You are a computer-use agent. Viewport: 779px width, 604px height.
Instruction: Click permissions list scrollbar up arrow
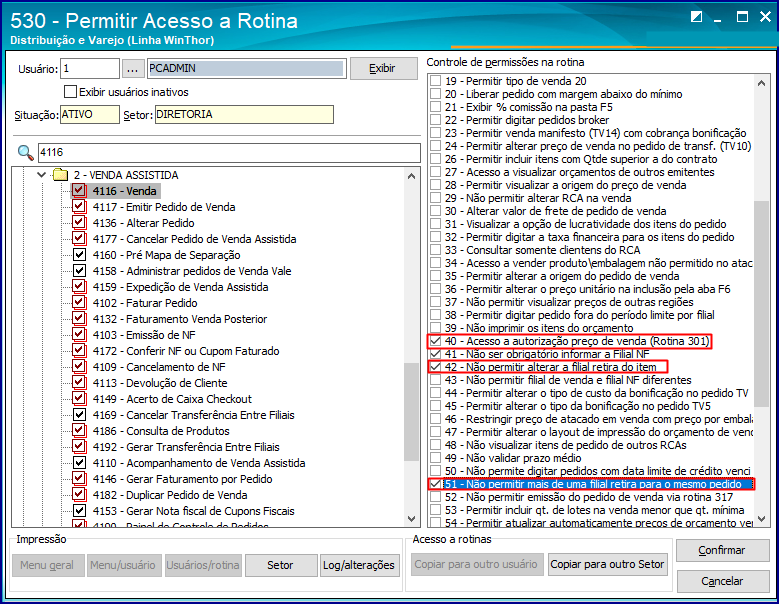[762, 83]
